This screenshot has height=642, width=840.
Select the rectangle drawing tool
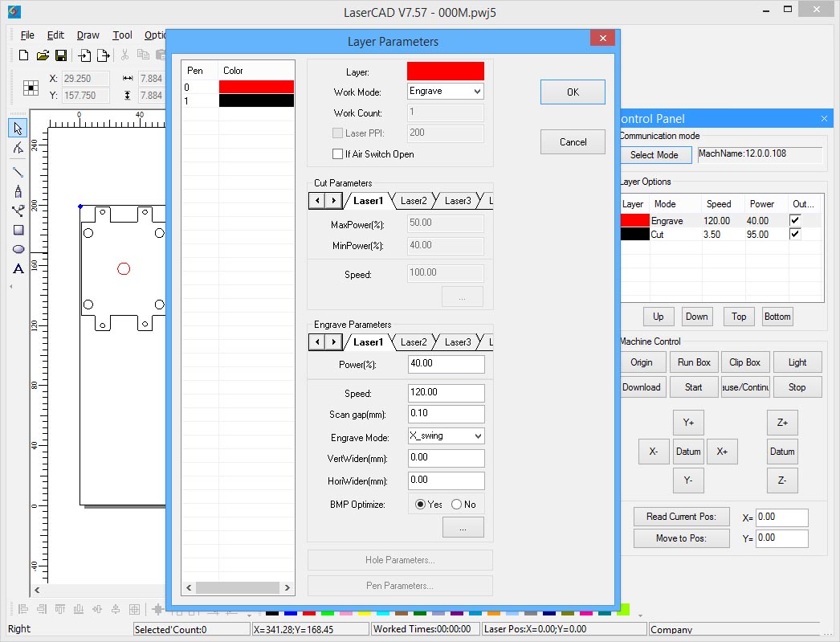[x=18, y=230]
